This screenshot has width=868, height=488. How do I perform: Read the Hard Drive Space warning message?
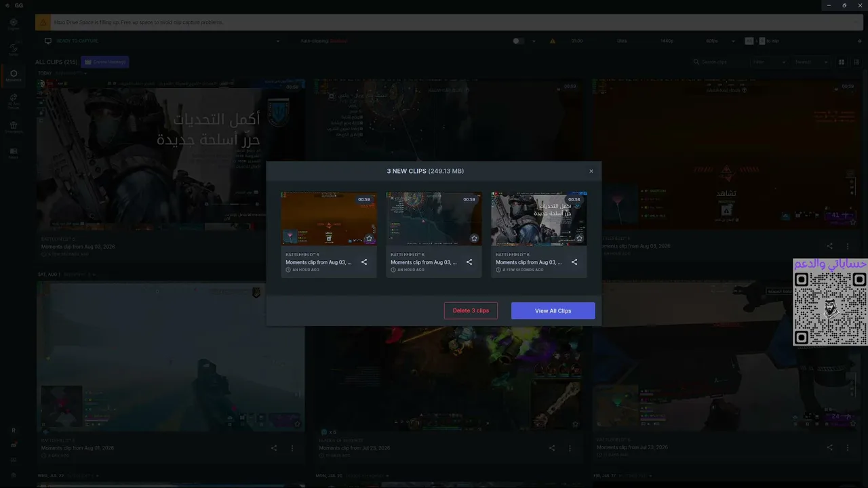pos(138,22)
